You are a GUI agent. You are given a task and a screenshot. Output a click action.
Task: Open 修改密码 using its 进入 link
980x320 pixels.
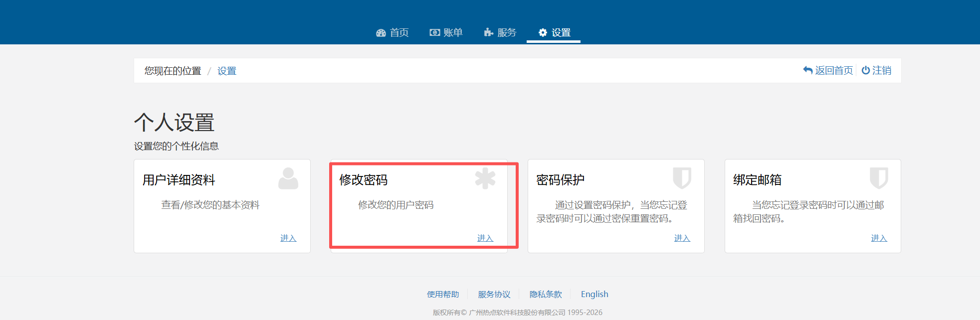click(485, 238)
